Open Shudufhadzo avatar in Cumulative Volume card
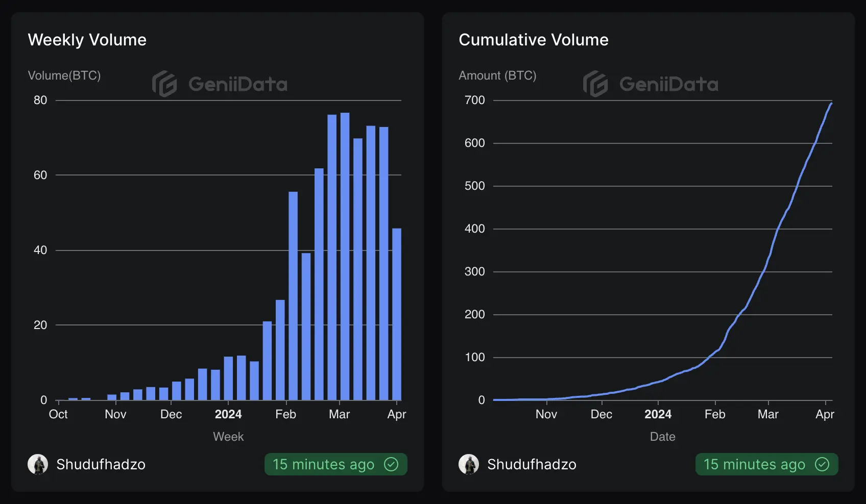 (469, 464)
